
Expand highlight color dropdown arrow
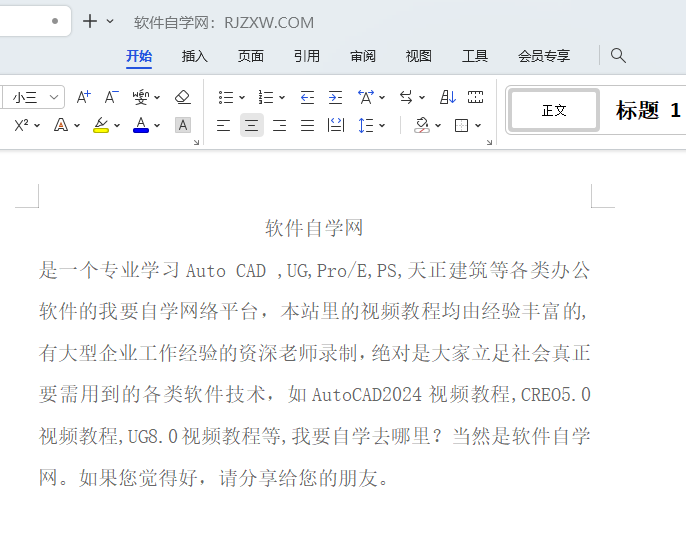point(117,126)
